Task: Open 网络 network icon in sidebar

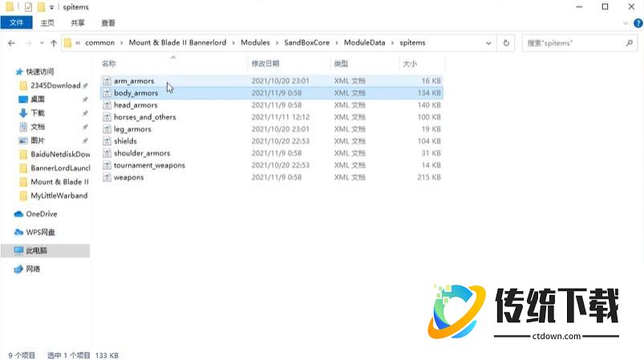Action: coord(18,269)
